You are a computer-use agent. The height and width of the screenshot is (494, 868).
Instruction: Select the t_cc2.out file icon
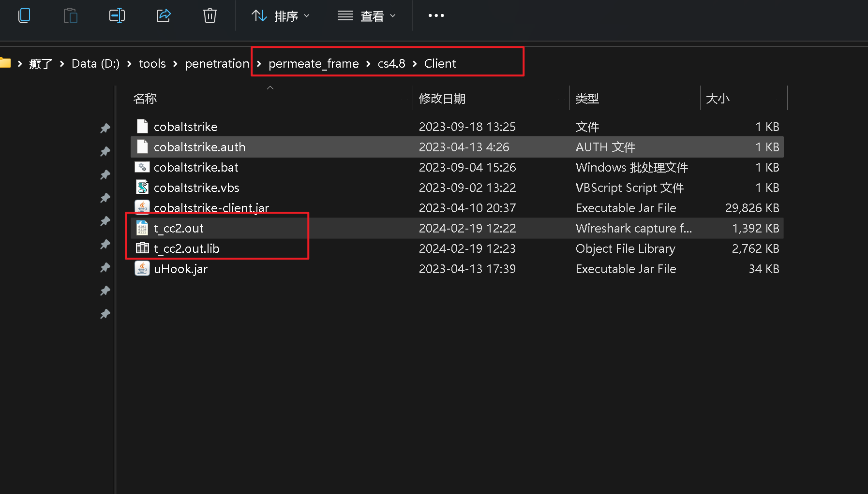tap(142, 228)
